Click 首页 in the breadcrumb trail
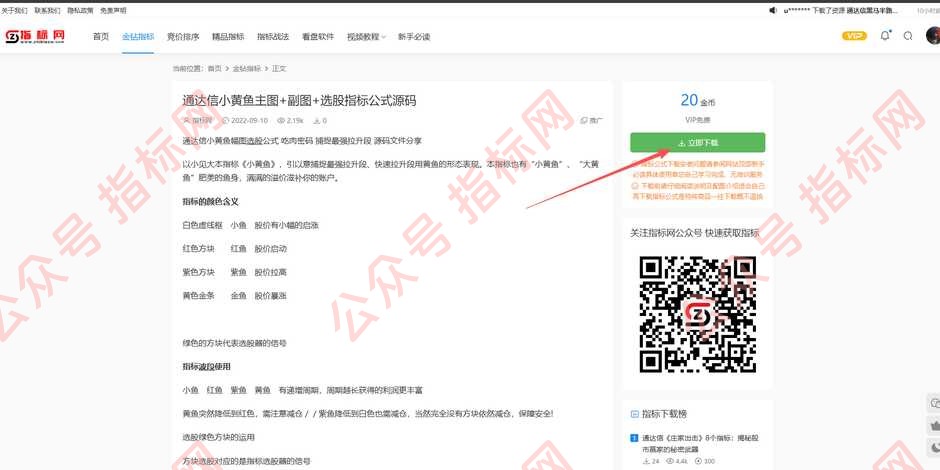 pyautogui.click(x=214, y=68)
